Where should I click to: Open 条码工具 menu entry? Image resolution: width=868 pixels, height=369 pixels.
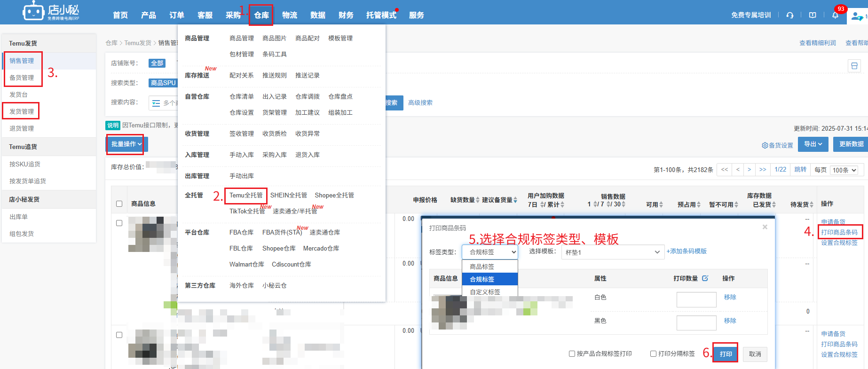pyautogui.click(x=275, y=55)
